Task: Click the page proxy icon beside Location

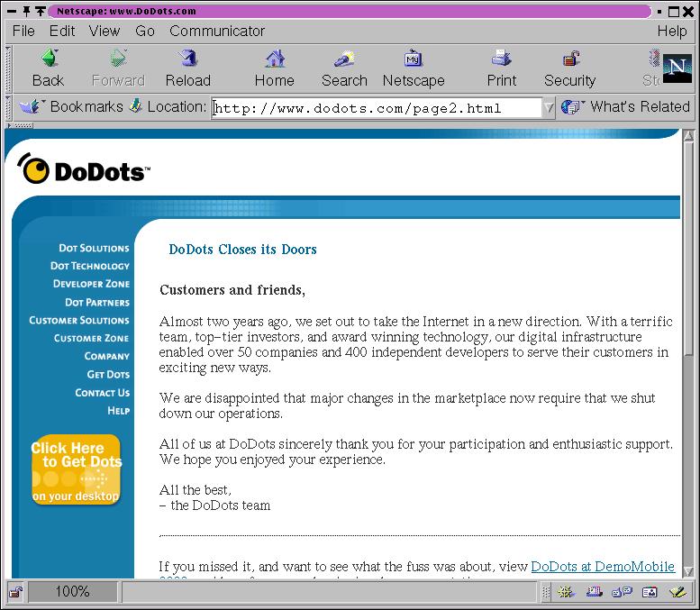Action: pyautogui.click(x=136, y=106)
